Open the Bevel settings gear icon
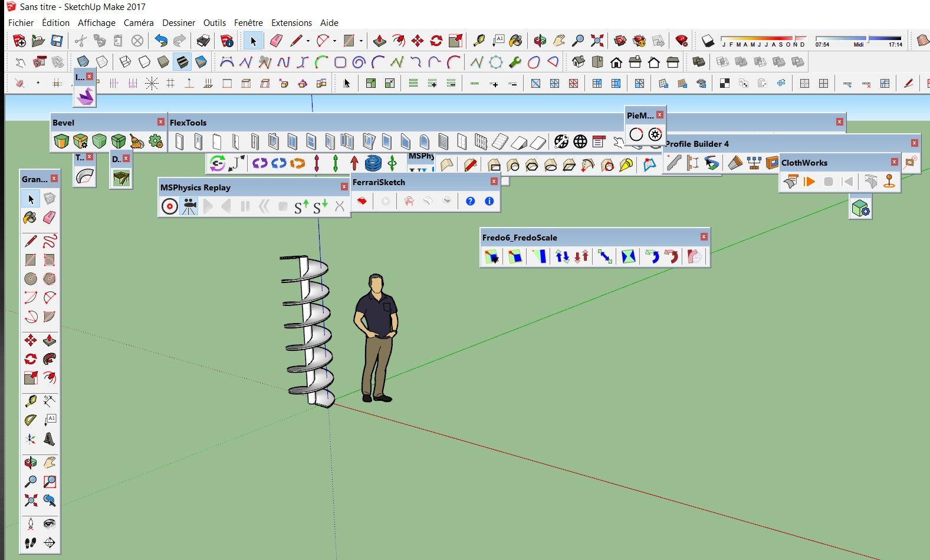This screenshot has height=560, width=930. click(156, 141)
